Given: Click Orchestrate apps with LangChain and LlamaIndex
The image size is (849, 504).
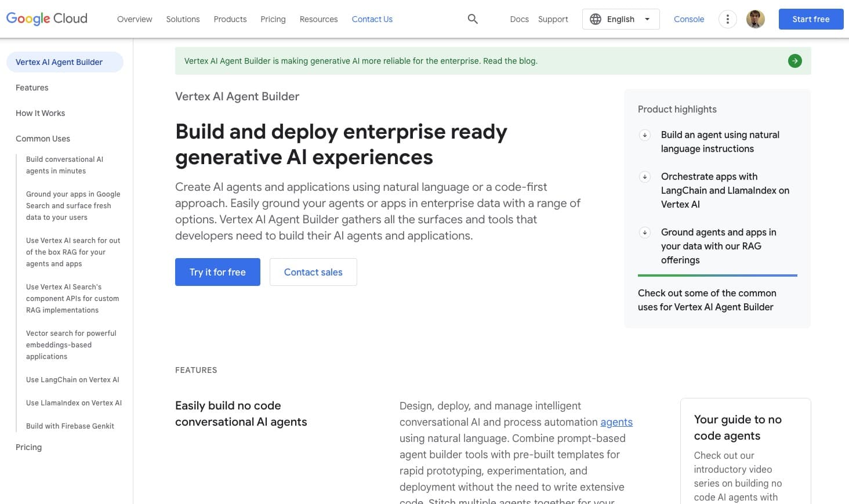Looking at the screenshot, I should (x=725, y=191).
